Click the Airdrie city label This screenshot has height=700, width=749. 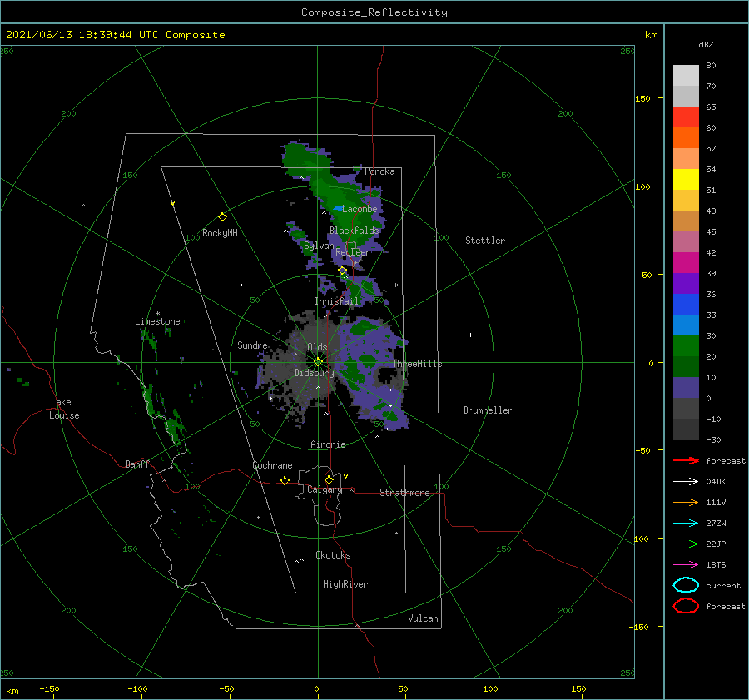coord(328,444)
